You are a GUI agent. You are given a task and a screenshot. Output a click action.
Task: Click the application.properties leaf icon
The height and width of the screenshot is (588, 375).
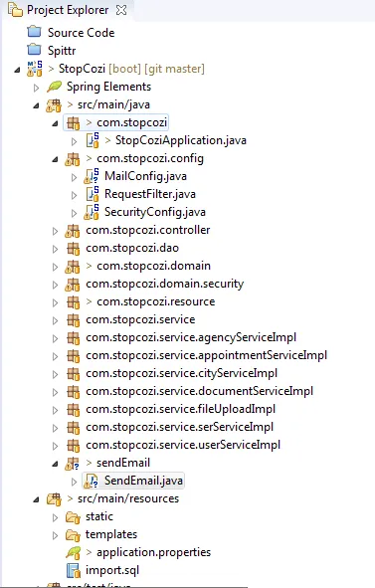(73, 553)
